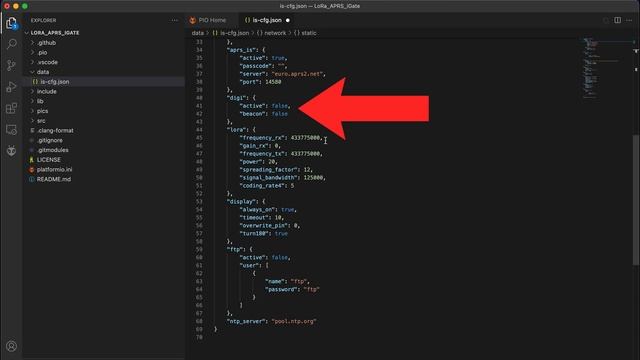Collapse the data folder
The height and width of the screenshot is (360, 640).
click(x=42, y=72)
